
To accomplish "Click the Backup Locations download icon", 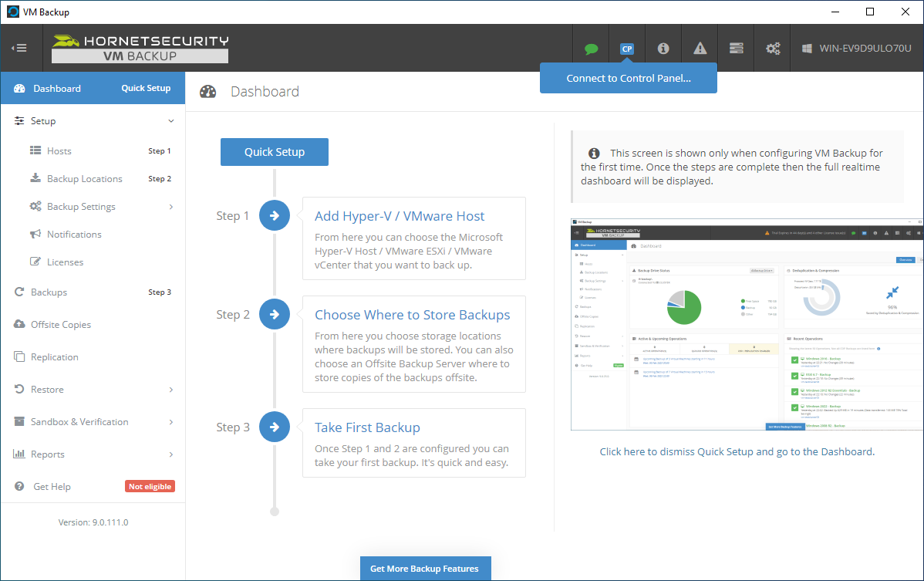I will click(x=35, y=178).
